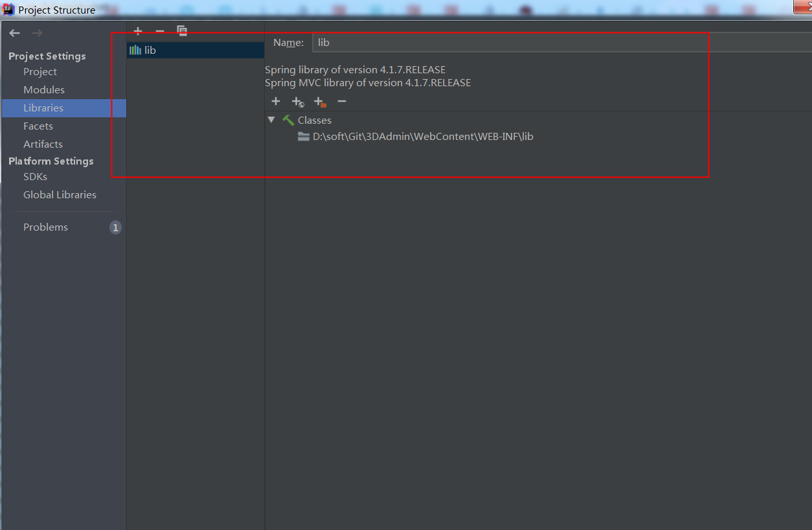Open the Platform Settings SDKs section

pyautogui.click(x=35, y=176)
